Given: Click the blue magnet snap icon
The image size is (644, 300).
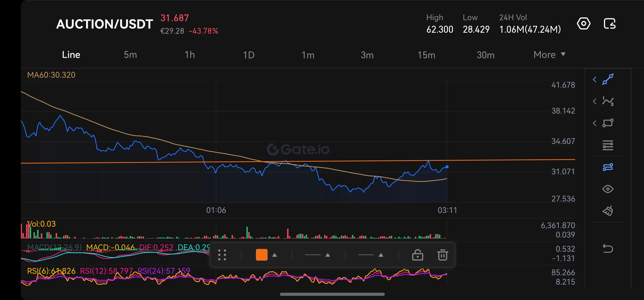Looking at the screenshot, I should point(608,167).
